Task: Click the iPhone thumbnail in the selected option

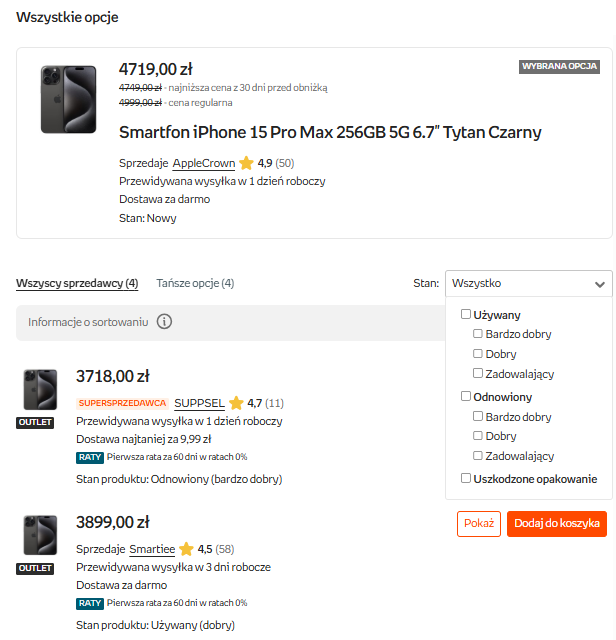Action: pyautogui.click(x=68, y=99)
